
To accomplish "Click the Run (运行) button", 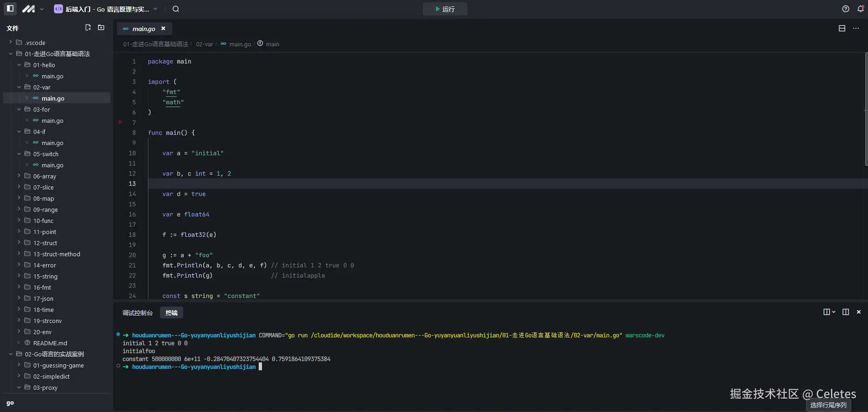I will tap(445, 9).
